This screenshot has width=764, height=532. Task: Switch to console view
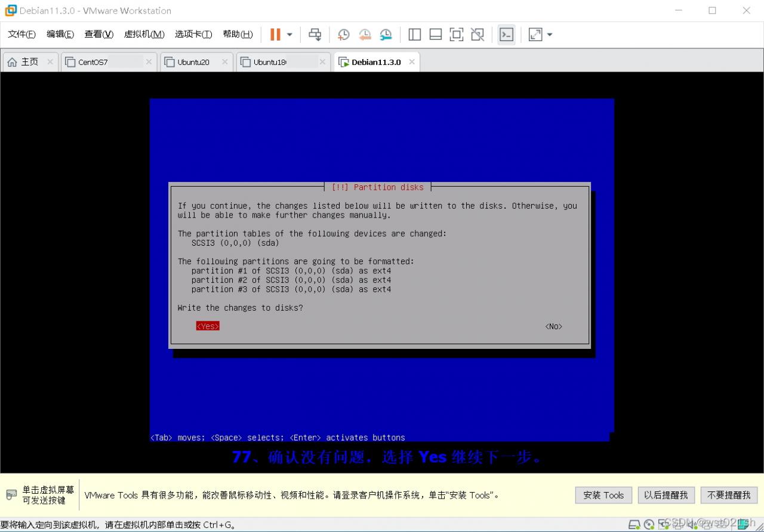[x=506, y=35]
